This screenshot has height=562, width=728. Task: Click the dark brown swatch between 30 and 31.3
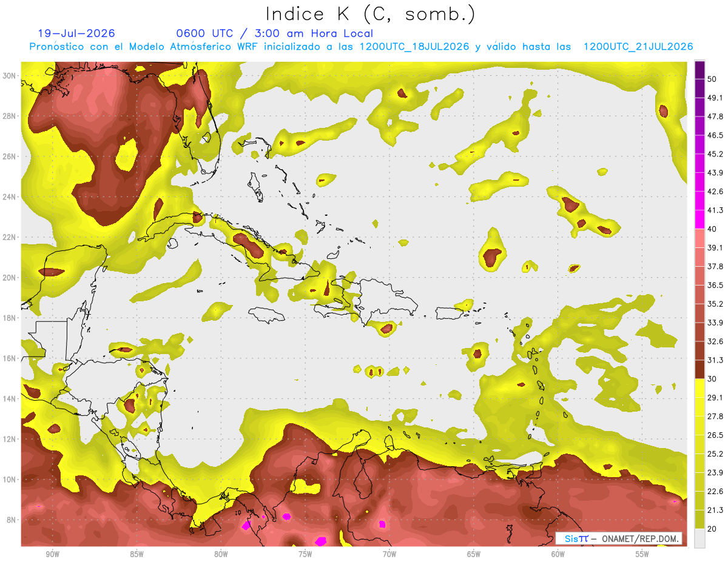click(x=700, y=370)
